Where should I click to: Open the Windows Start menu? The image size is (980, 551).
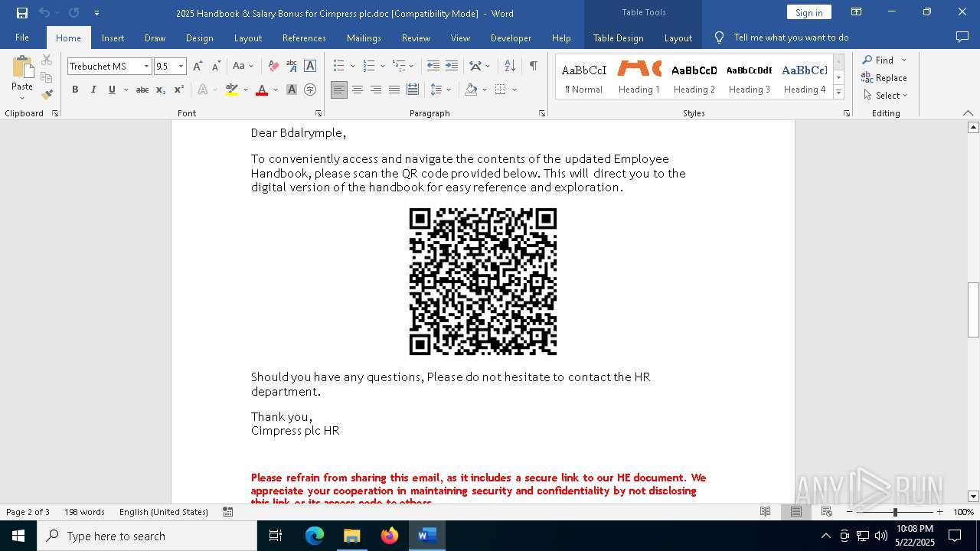18,536
